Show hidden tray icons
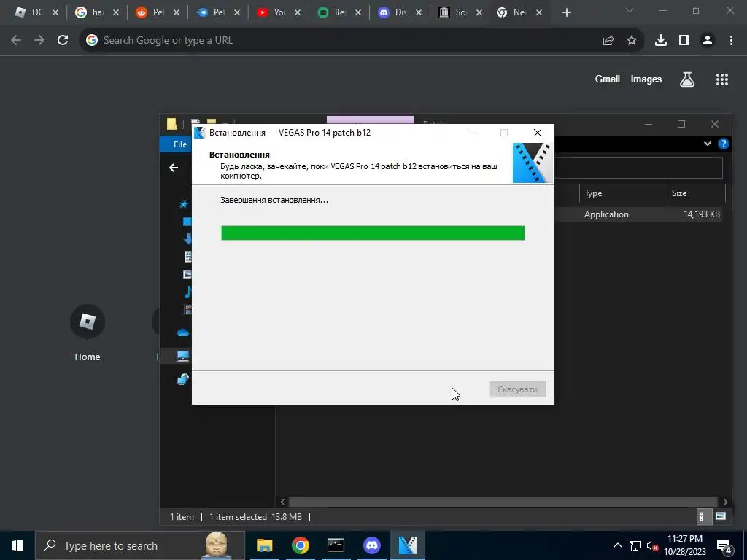The width and height of the screenshot is (747, 560). point(617,545)
